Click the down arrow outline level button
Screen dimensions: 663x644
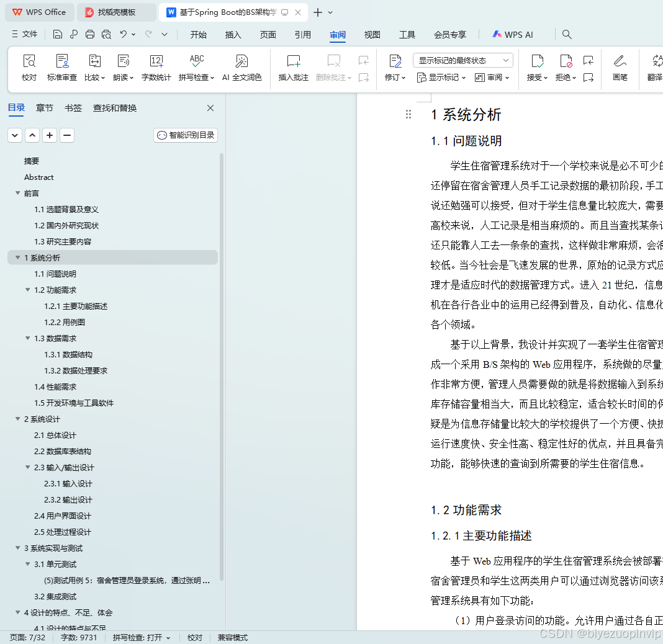point(15,135)
